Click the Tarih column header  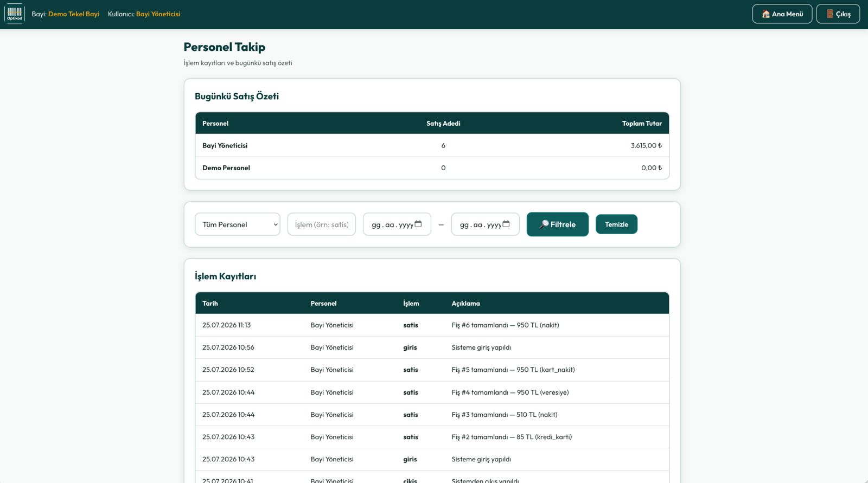tap(210, 304)
